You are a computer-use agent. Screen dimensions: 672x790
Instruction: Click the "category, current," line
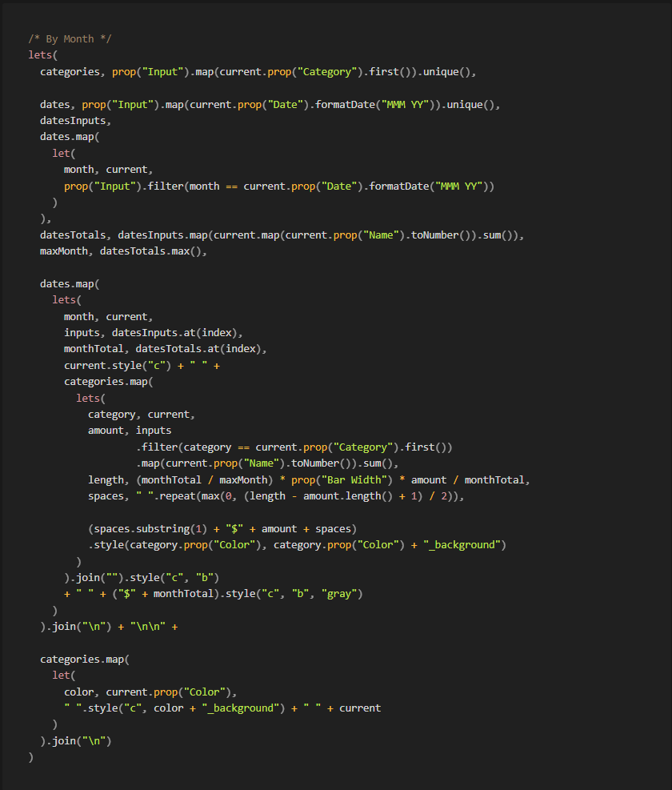141,414
